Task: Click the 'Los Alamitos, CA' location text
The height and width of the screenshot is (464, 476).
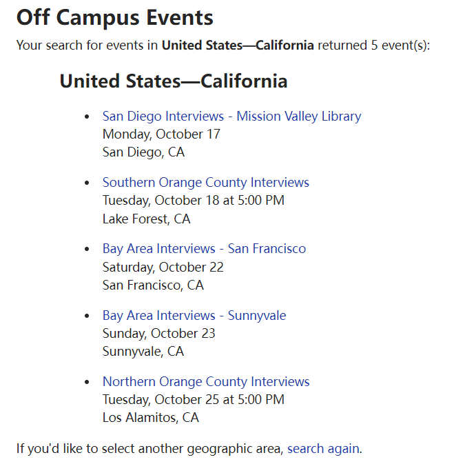Action: click(150, 417)
